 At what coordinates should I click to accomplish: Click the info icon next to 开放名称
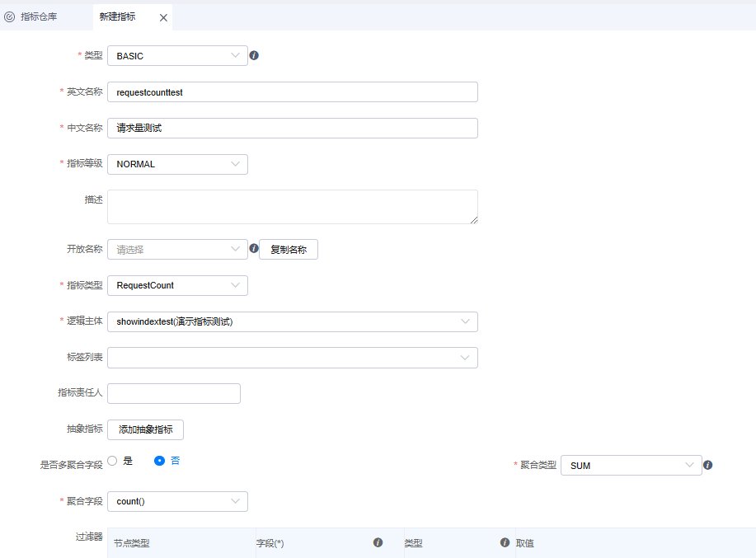pyautogui.click(x=254, y=248)
